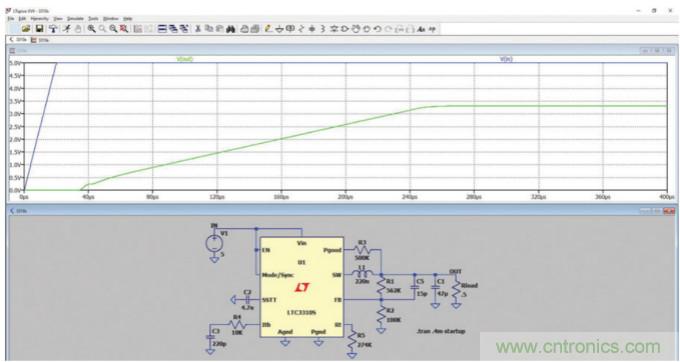Open Find with the binoculars icon
Viewport: 680px width, 362px height.
pyautogui.click(x=231, y=29)
